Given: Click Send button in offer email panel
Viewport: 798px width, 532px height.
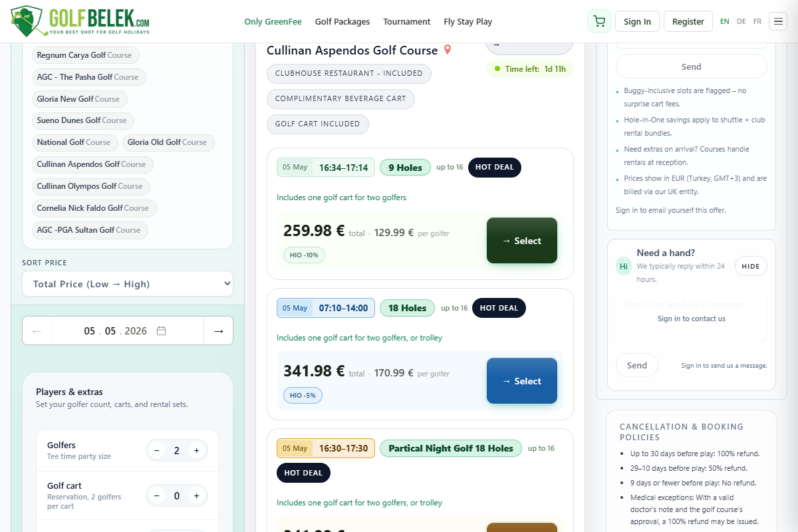Looking at the screenshot, I should (692, 66).
